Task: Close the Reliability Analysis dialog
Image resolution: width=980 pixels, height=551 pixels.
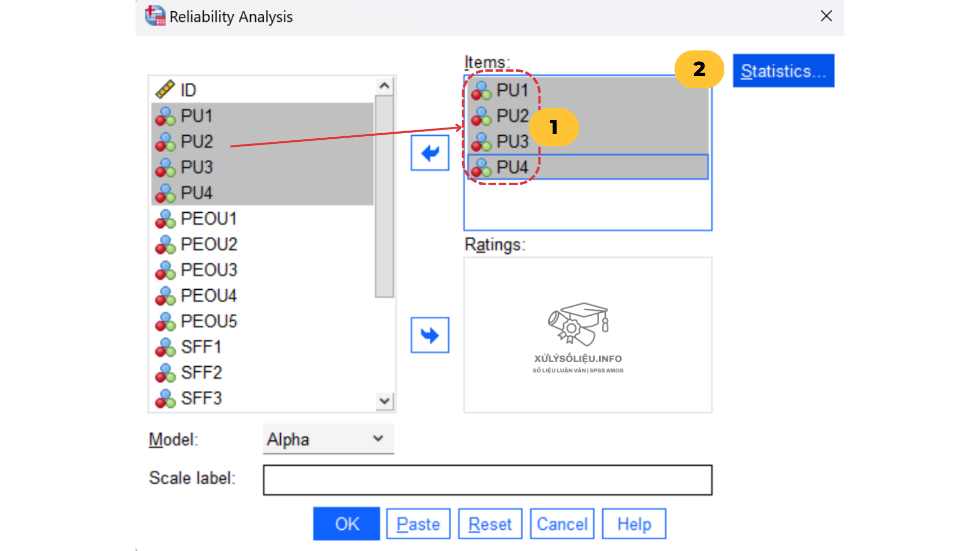Action: click(x=826, y=16)
